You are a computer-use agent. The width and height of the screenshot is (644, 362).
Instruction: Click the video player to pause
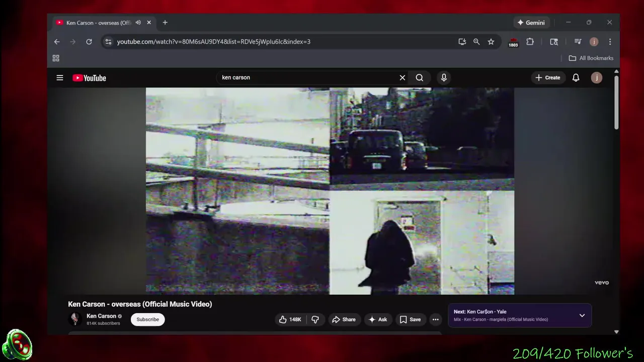pyautogui.click(x=330, y=191)
